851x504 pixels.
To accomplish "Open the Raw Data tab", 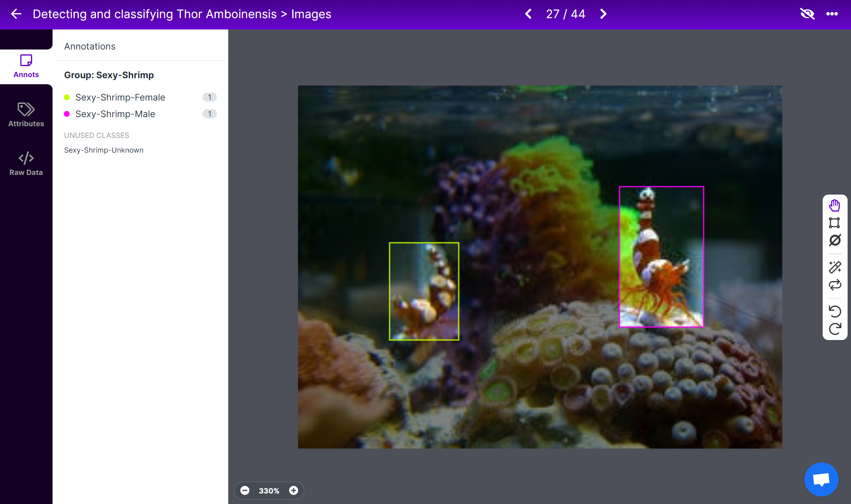I will tap(26, 164).
